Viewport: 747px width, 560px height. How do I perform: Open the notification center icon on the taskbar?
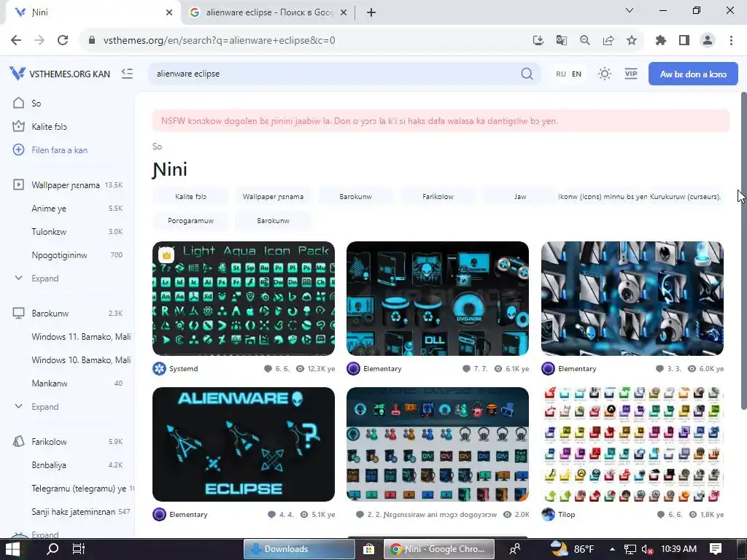coord(716,549)
